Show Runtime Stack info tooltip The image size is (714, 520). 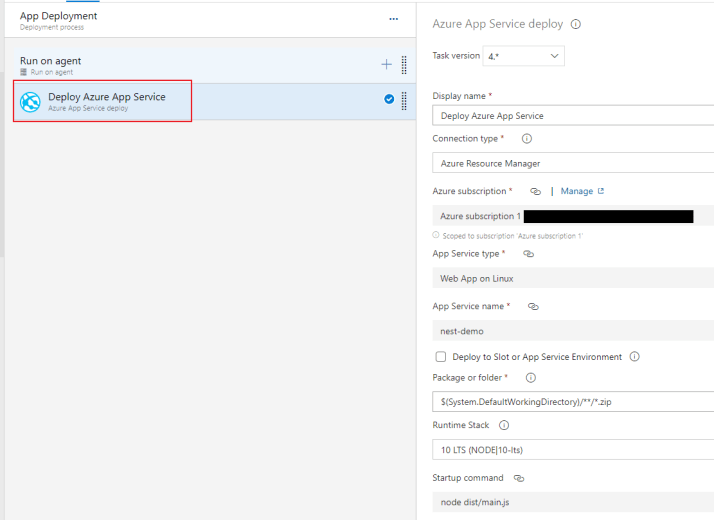click(504, 425)
